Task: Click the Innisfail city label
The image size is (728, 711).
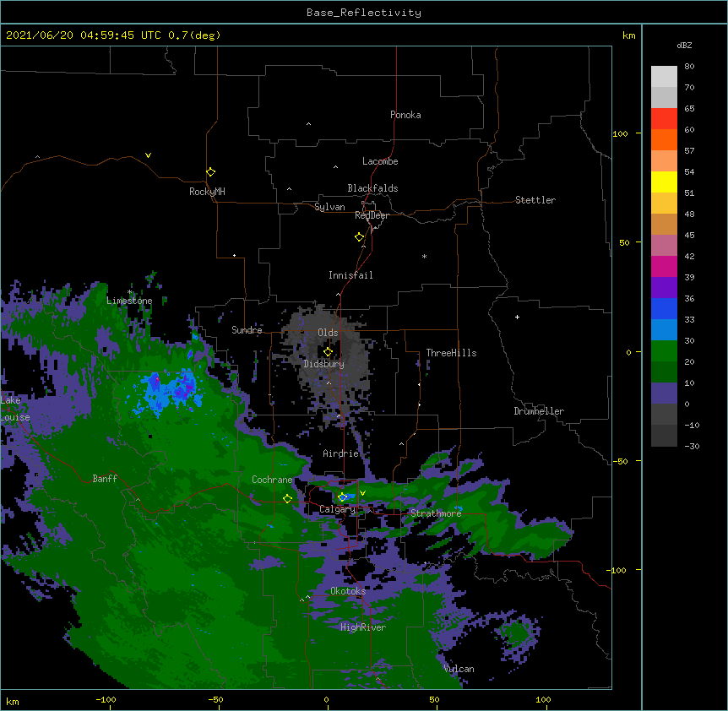Action: [x=350, y=275]
